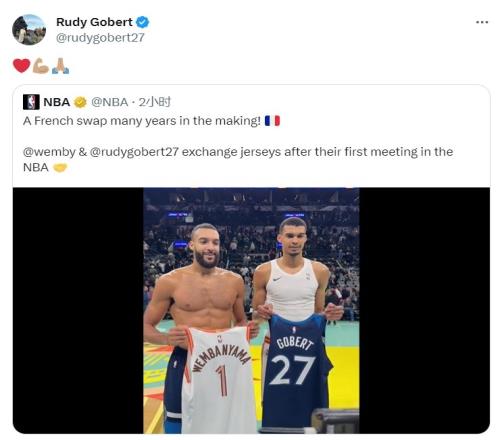Click the NBA logo avatar in quoted tweet

point(31,102)
